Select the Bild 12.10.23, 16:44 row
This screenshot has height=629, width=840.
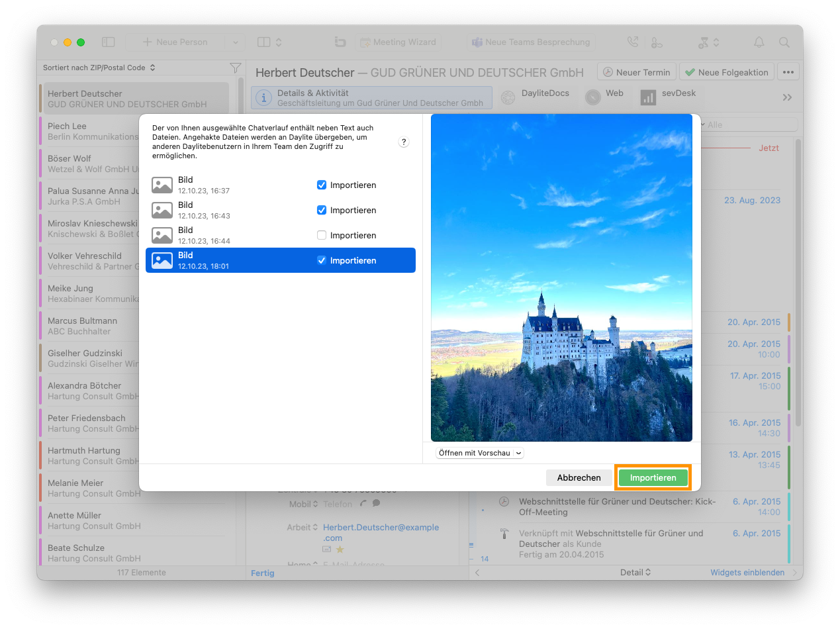(281, 235)
